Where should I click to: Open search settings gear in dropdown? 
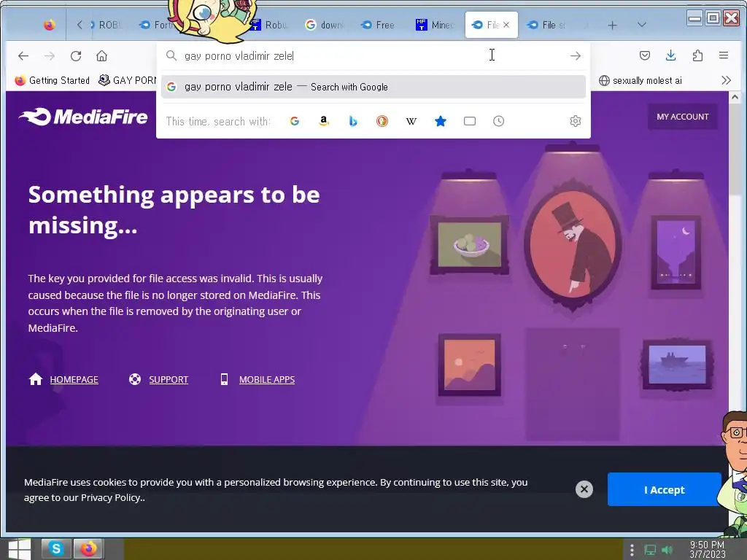576,121
